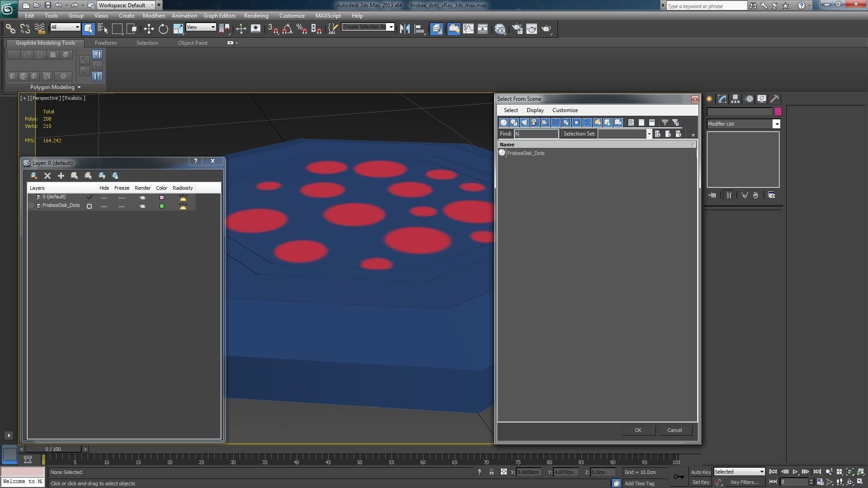868x488 pixels.
Task: Expand the Polygon Modeling panel arrow
Action: (x=79, y=87)
